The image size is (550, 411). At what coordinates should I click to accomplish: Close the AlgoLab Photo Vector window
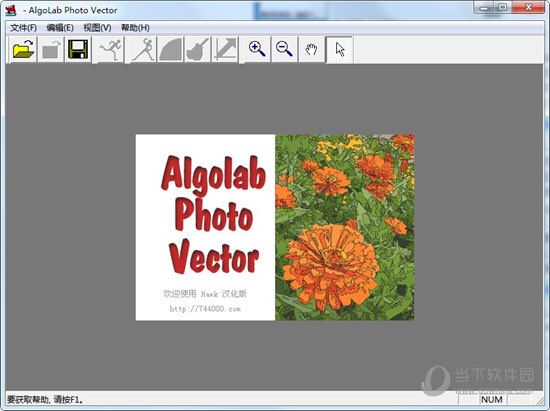coord(528,8)
